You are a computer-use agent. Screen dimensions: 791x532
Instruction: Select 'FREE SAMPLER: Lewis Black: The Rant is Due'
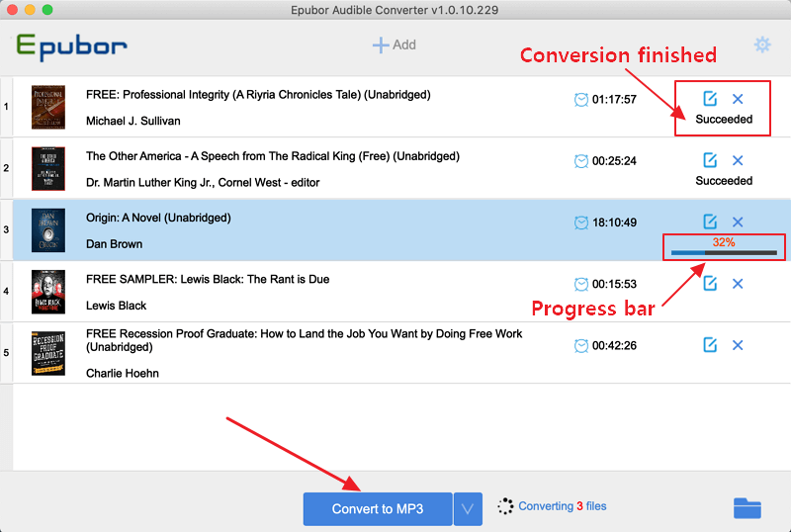click(x=208, y=279)
